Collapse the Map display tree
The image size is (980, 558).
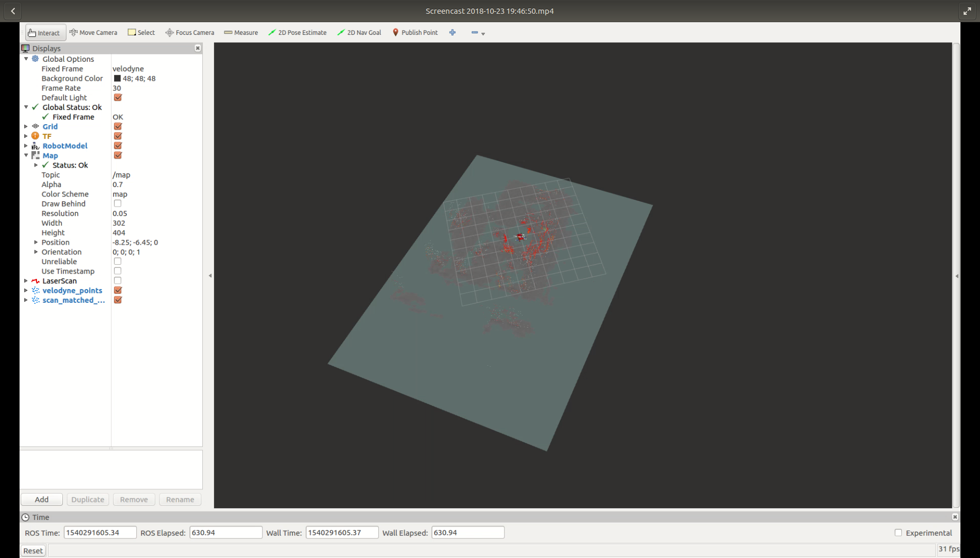coord(26,155)
